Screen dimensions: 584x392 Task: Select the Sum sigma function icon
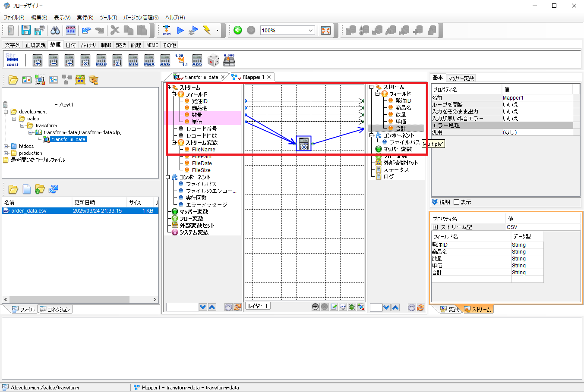point(117,60)
